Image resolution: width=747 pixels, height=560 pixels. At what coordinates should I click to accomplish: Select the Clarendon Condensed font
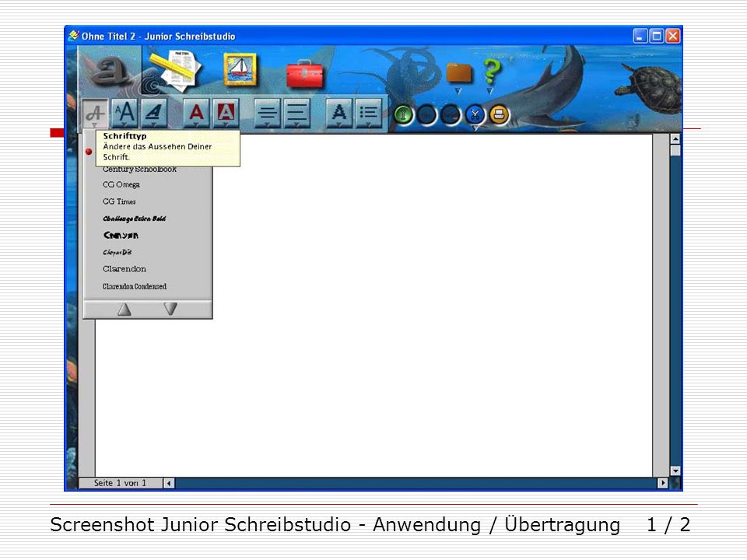135,287
